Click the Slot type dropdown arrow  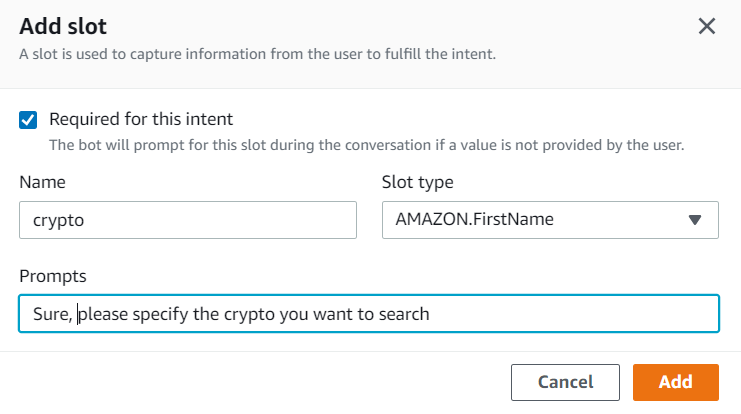695,221
